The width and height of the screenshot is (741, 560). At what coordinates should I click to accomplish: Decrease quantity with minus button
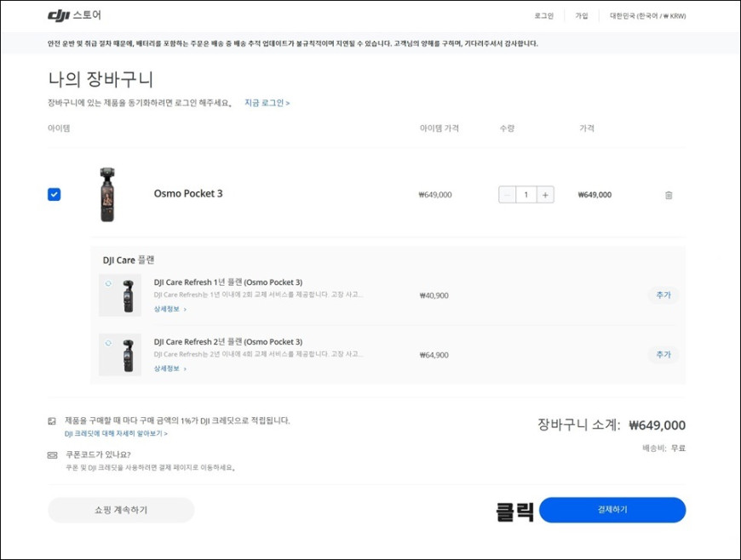pos(508,195)
